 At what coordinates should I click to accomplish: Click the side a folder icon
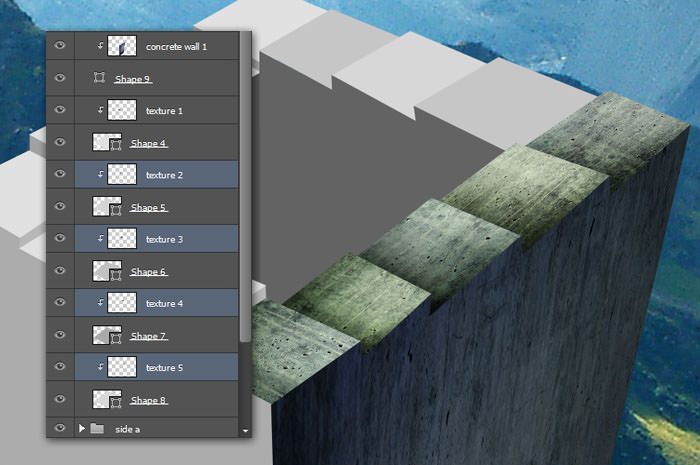[x=97, y=428]
